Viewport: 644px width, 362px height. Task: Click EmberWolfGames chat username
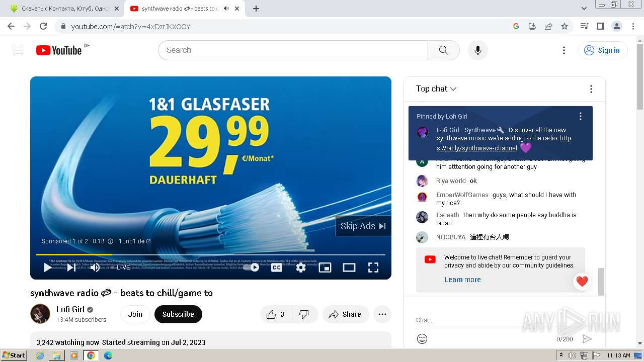[x=462, y=195]
